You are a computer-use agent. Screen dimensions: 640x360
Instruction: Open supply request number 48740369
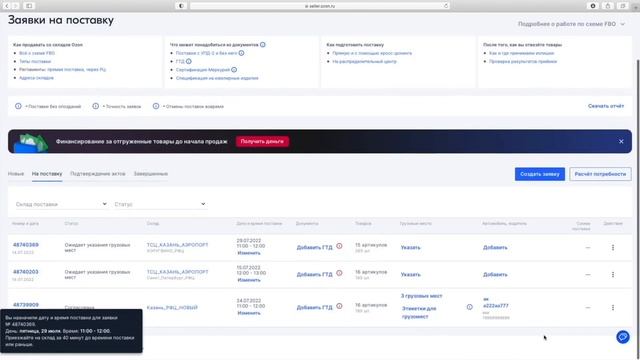pos(26,245)
